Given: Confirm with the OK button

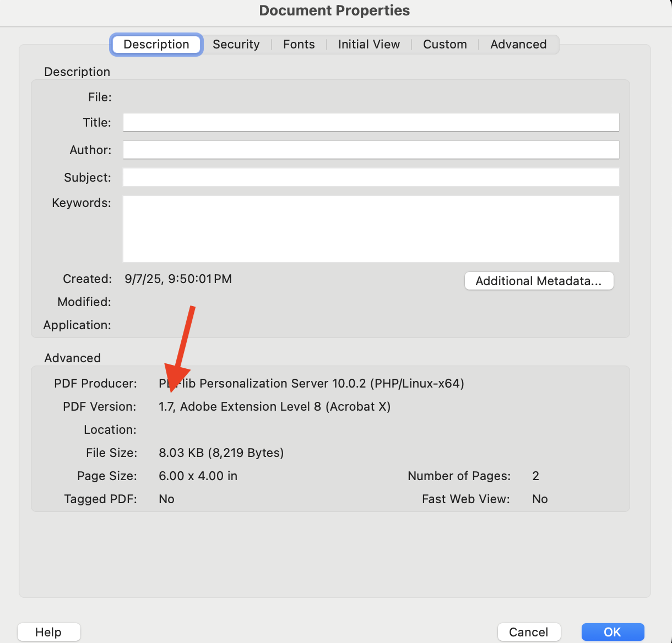Looking at the screenshot, I should coord(612,632).
